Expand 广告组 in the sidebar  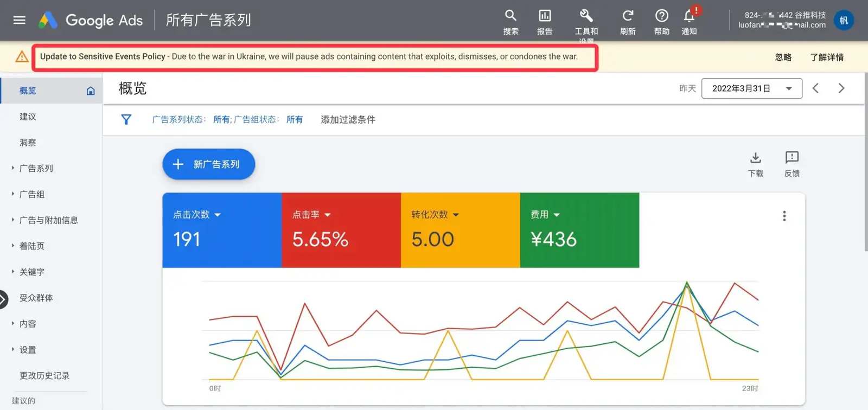13,194
